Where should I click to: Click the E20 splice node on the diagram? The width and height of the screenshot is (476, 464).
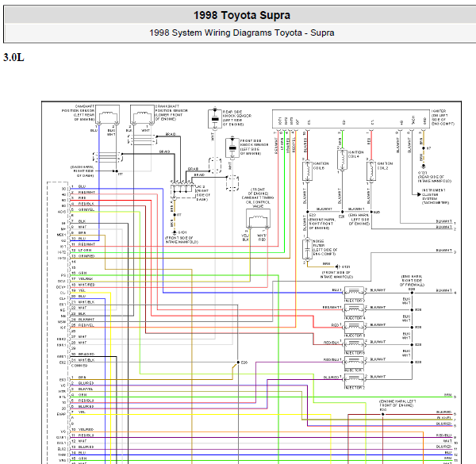[x=238, y=362]
